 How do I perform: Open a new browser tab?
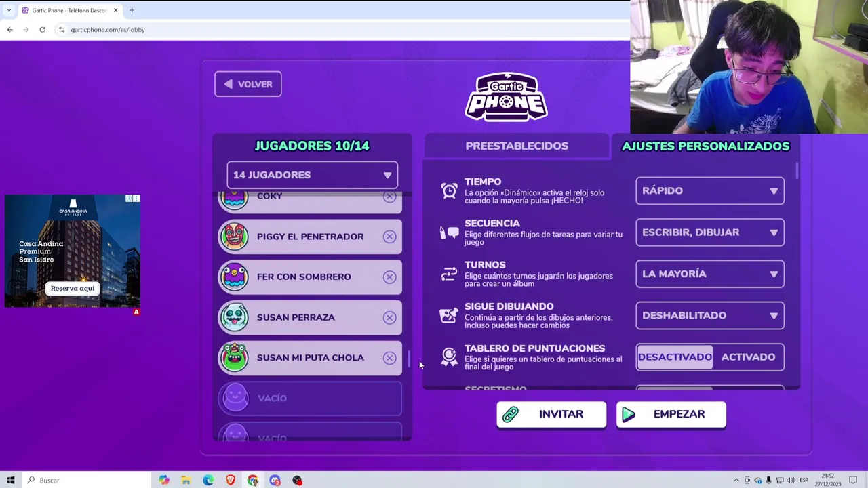tap(132, 10)
